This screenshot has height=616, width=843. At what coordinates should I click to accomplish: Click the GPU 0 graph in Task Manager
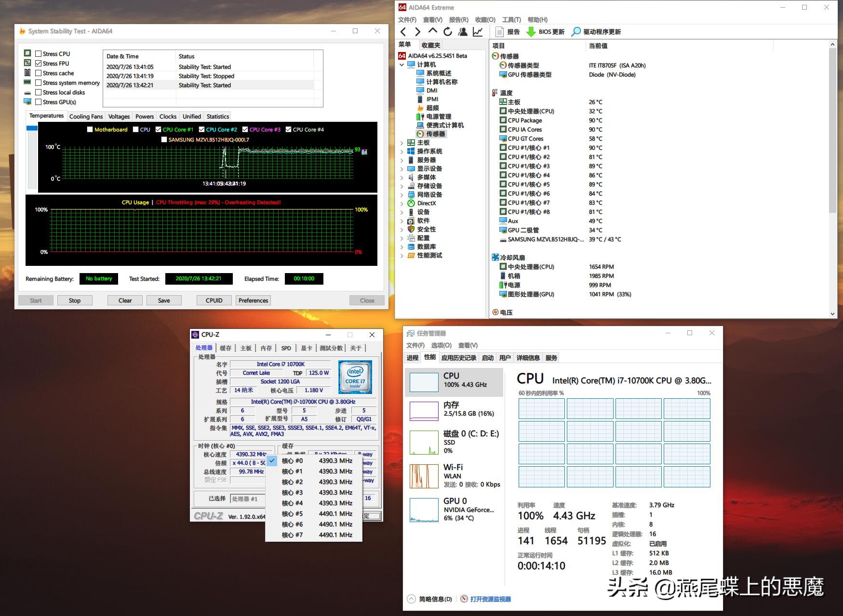click(x=424, y=510)
